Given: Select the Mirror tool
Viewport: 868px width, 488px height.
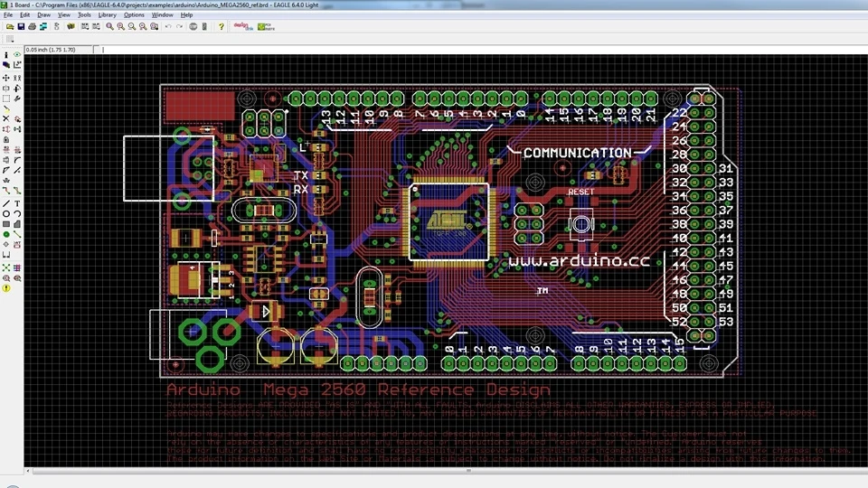Looking at the screenshot, I should coord(6,89).
